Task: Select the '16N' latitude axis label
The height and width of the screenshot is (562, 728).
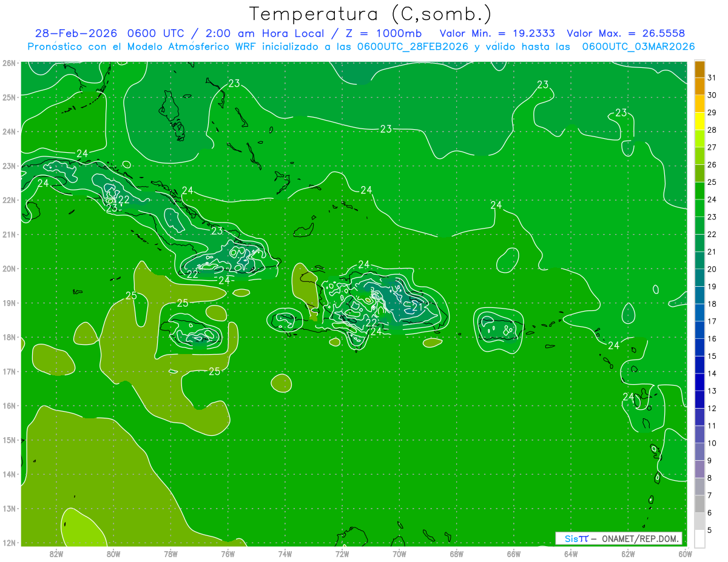Action: pos(9,406)
